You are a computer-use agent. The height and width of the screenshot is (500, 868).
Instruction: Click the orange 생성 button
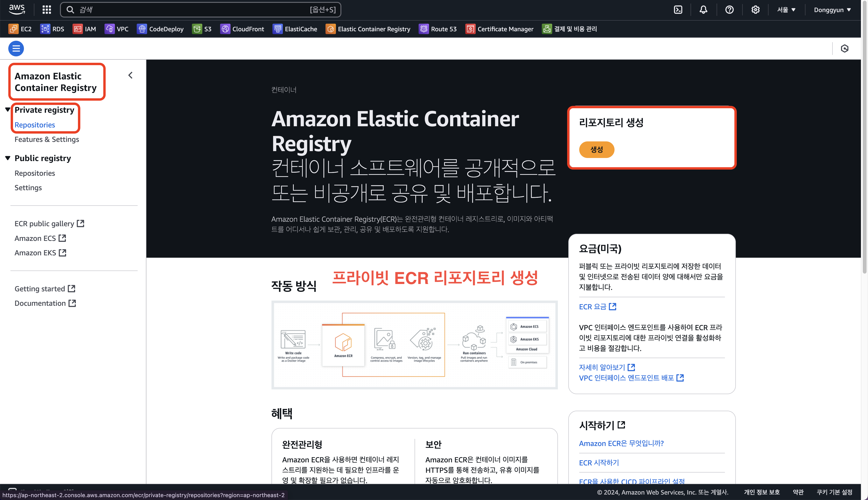pos(597,149)
